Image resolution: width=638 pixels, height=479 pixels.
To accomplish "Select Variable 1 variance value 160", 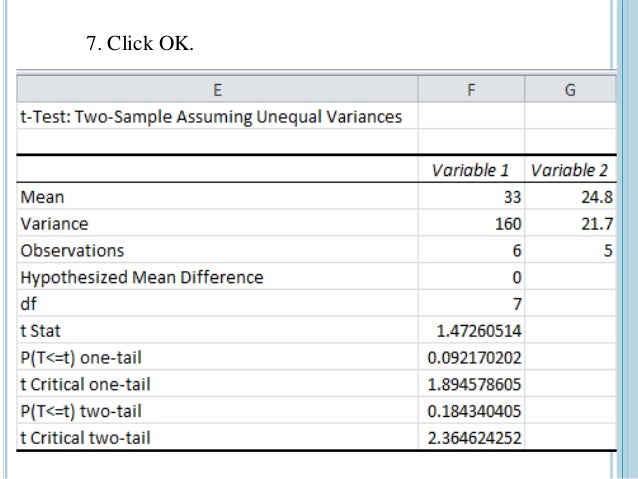I will tap(471, 224).
